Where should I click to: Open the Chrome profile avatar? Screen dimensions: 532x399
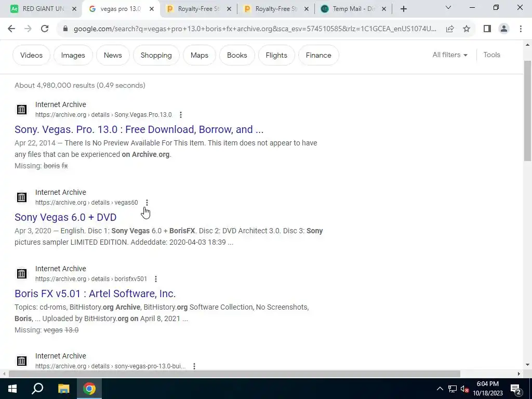(504, 29)
